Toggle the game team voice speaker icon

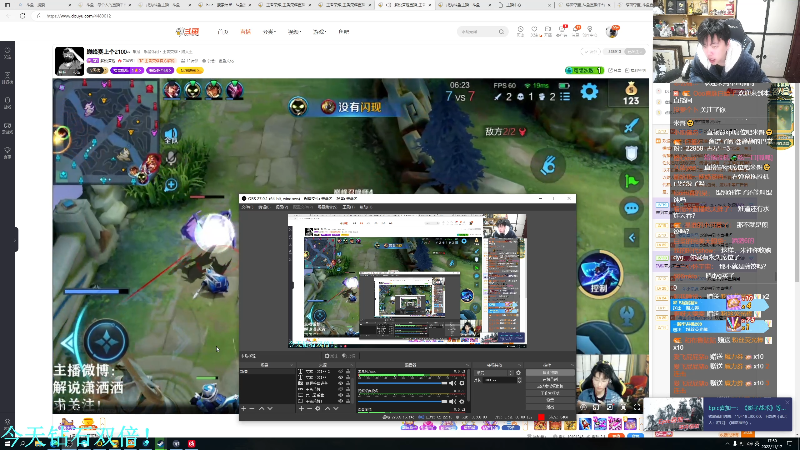pos(171,136)
